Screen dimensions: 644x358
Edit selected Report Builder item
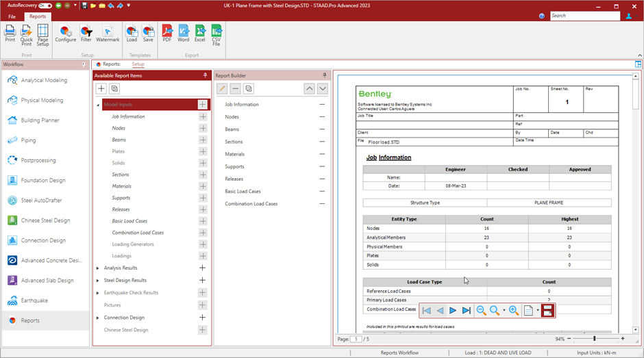pos(222,89)
